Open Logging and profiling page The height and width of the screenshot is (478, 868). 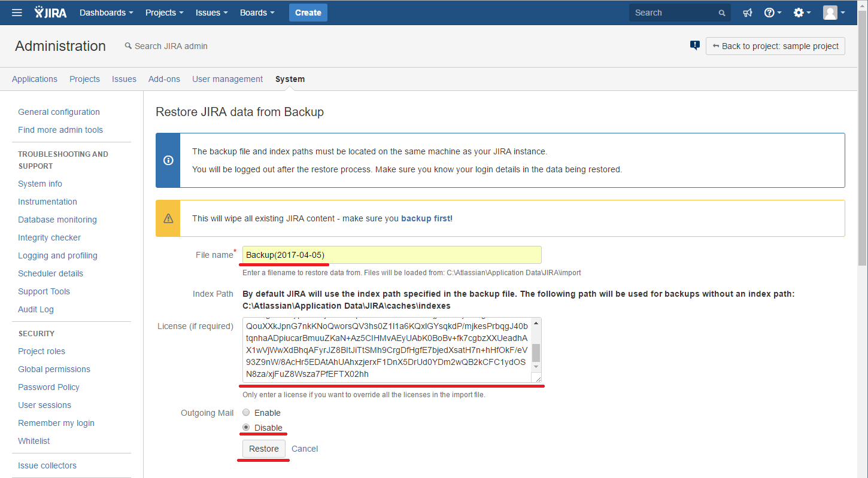coord(57,255)
